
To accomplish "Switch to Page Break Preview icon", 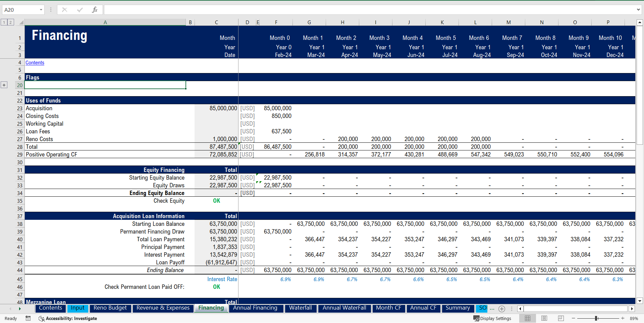I will (x=561, y=318).
